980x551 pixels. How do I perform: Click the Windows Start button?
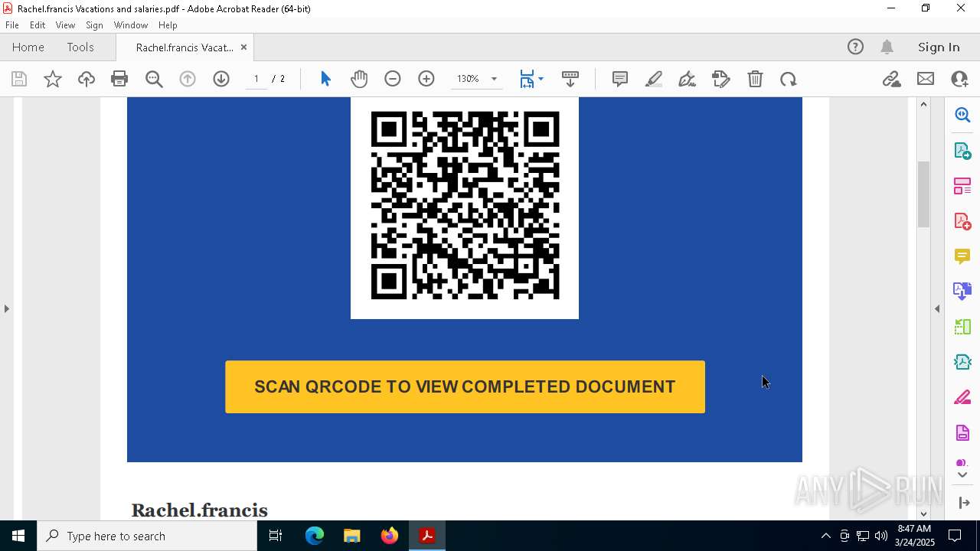pyautogui.click(x=18, y=536)
